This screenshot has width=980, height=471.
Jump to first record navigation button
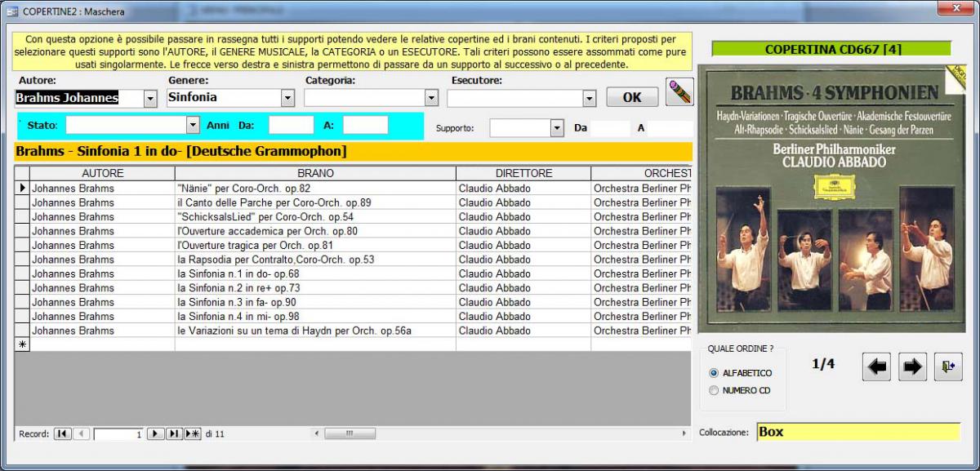tap(63, 433)
